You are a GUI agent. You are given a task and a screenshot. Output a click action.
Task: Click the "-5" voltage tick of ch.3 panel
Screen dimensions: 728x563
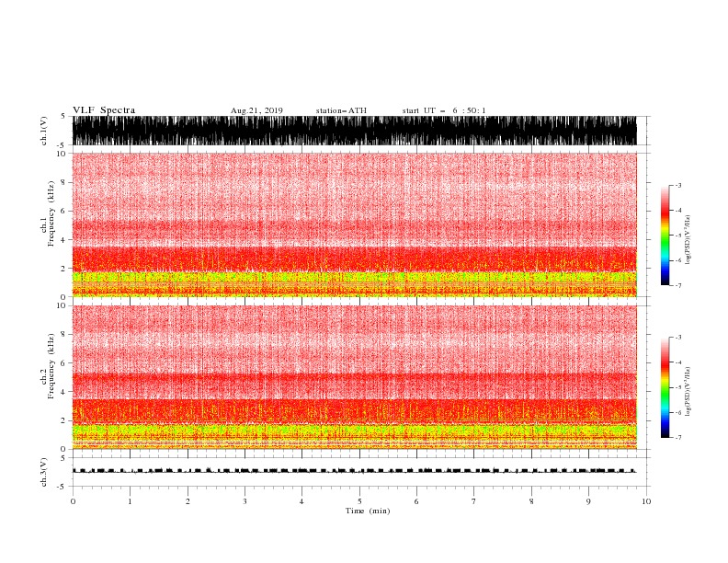coord(63,487)
